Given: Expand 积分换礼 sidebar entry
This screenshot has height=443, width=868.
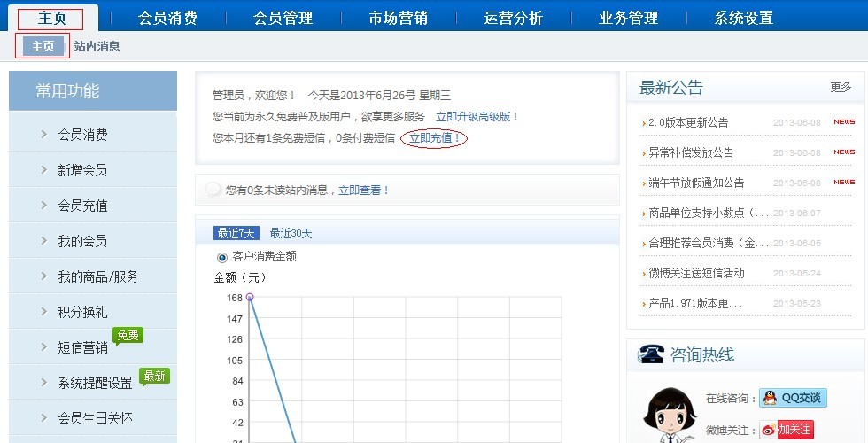Looking at the screenshot, I should click(x=82, y=312).
